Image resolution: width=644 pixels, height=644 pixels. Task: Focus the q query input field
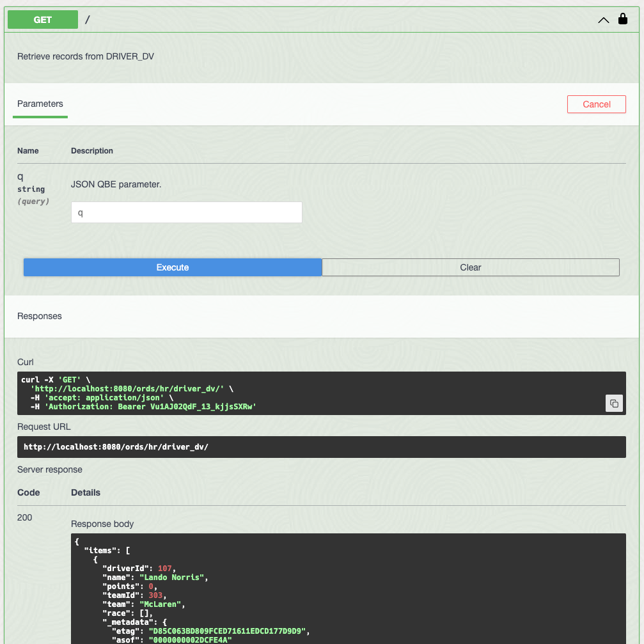(186, 213)
